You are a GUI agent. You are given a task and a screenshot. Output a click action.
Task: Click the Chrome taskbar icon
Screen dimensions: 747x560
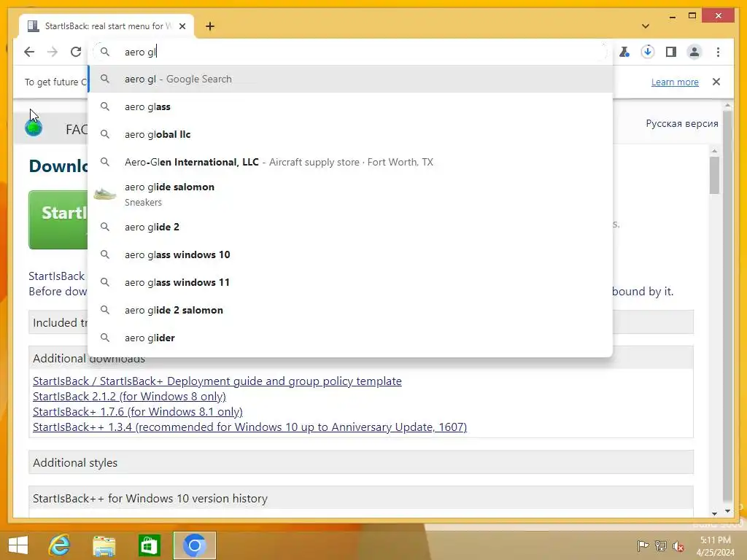[x=194, y=545]
